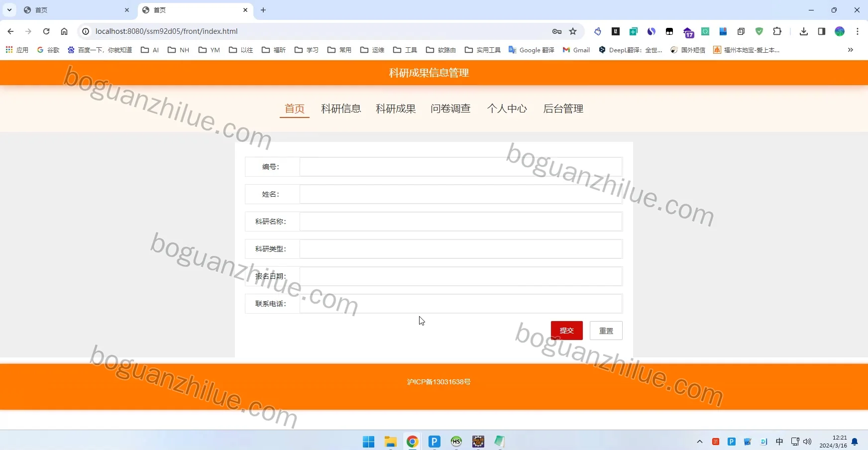Open the Chrome profile avatar
The height and width of the screenshot is (450, 868).
[x=840, y=31]
